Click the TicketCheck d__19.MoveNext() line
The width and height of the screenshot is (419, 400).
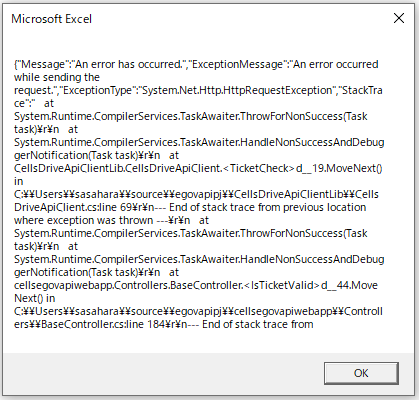coord(198,168)
